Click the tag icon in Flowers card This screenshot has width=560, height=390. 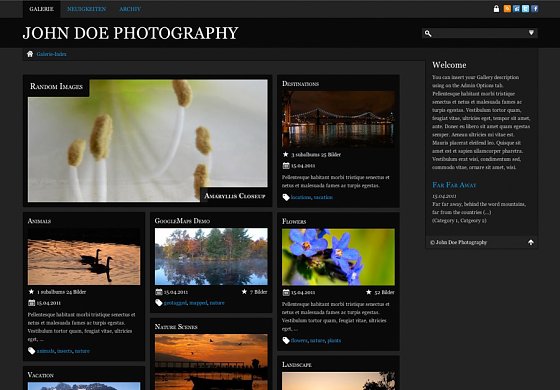click(x=286, y=340)
